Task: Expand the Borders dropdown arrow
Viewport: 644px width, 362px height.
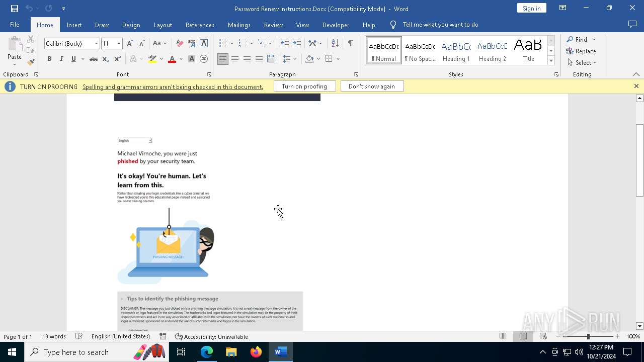Action: click(338, 59)
